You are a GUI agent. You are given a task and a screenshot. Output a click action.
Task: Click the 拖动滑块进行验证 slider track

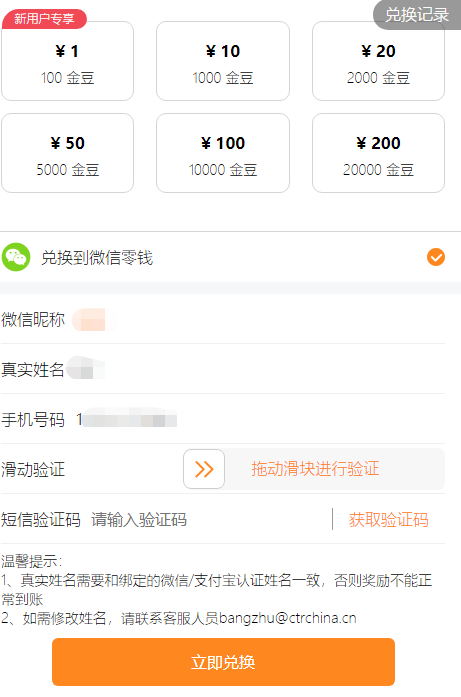coord(314,469)
